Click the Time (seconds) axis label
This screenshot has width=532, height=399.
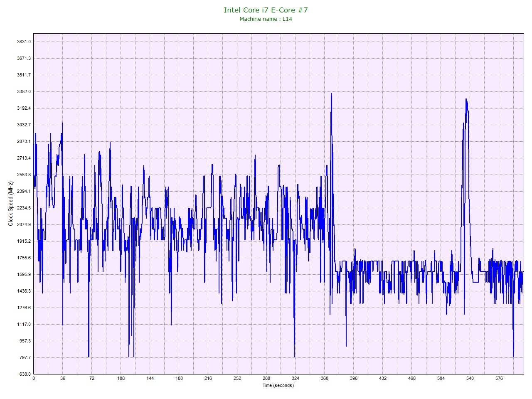click(x=278, y=385)
